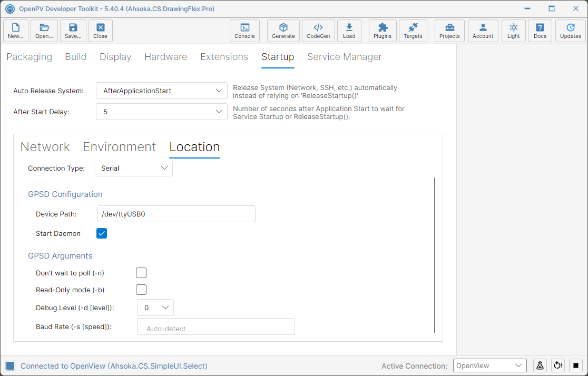This screenshot has width=588, height=376.
Task: Create a new project with New button
Action: 16,31
